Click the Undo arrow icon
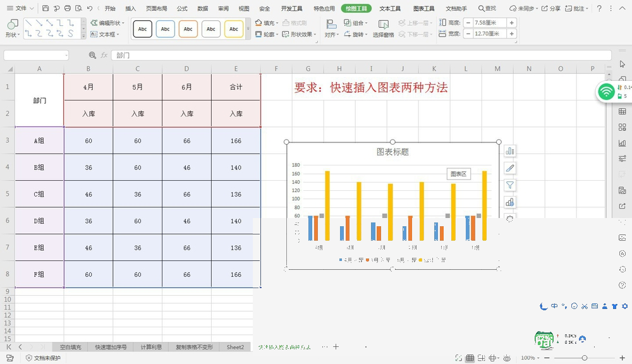The width and height of the screenshot is (632, 364). [x=90, y=8]
